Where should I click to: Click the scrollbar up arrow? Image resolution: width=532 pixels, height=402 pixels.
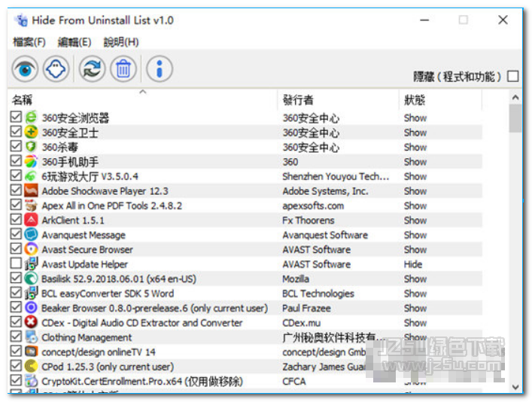515,98
